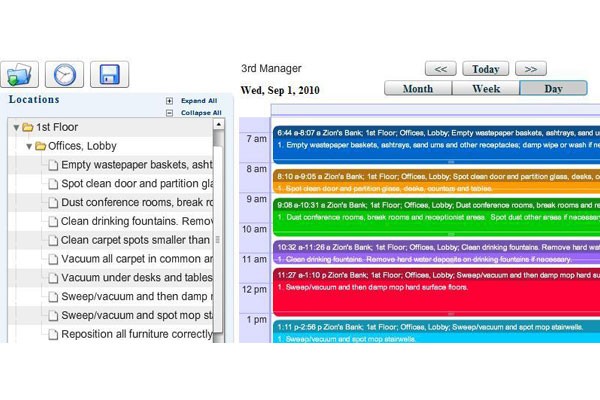This screenshot has width=600, height=400.
Task: Click the Collapse All minus icon
Action: click(x=170, y=113)
